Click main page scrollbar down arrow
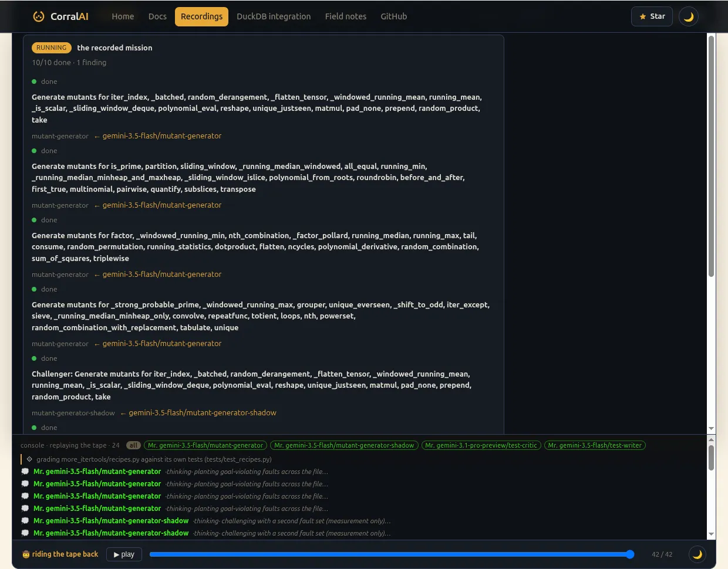 pyautogui.click(x=711, y=429)
